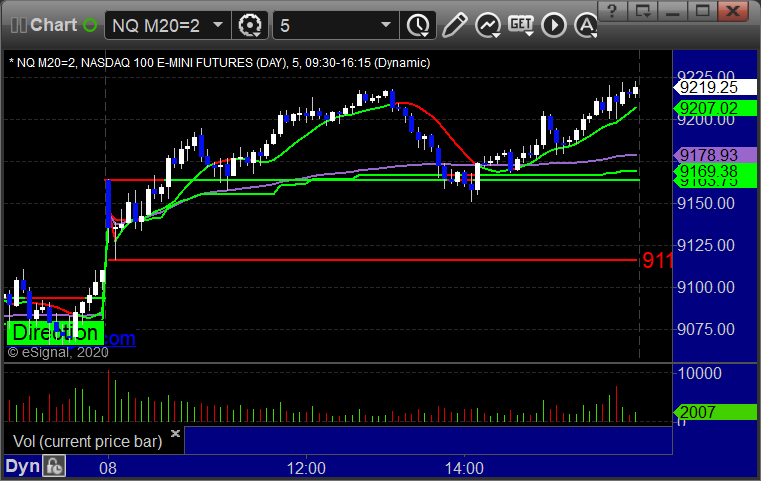
Task: Click the 14:00 time axis label
Action: pyautogui.click(x=464, y=468)
